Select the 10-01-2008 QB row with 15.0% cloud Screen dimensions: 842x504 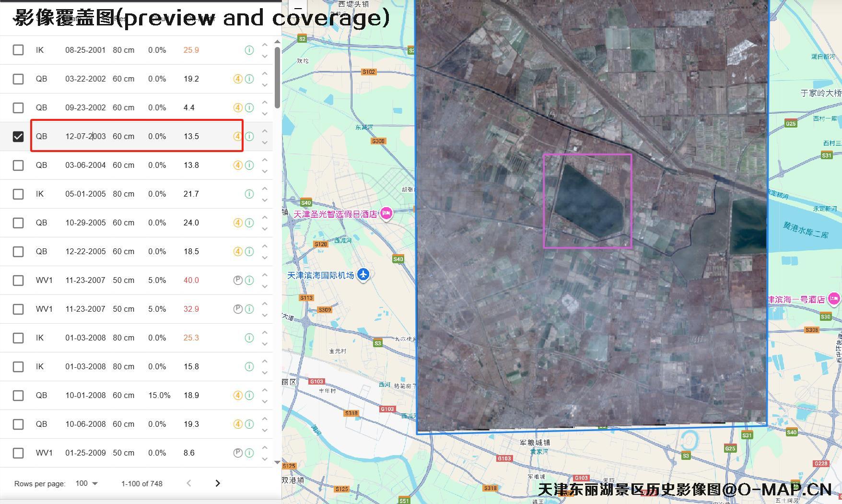pos(18,396)
